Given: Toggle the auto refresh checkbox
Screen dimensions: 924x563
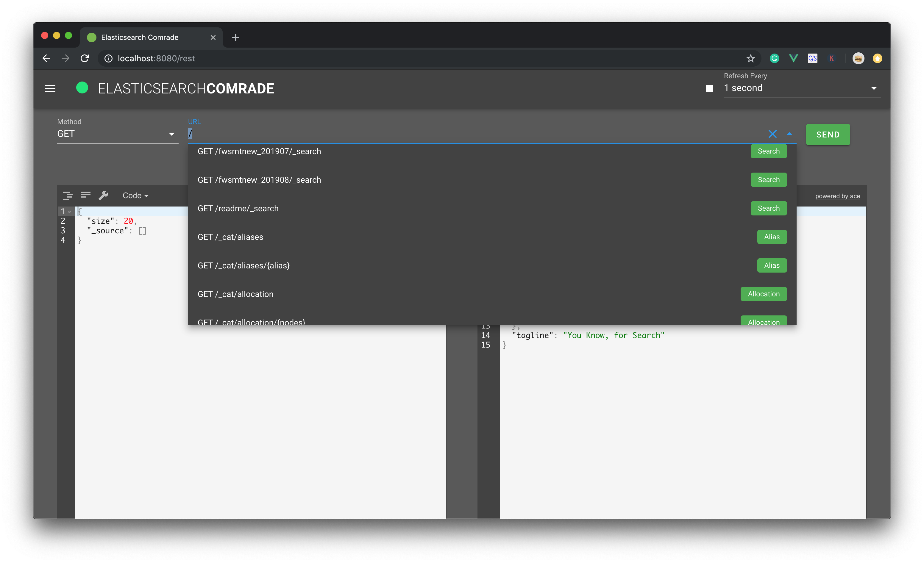Looking at the screenshot, I should click(709, 89).
